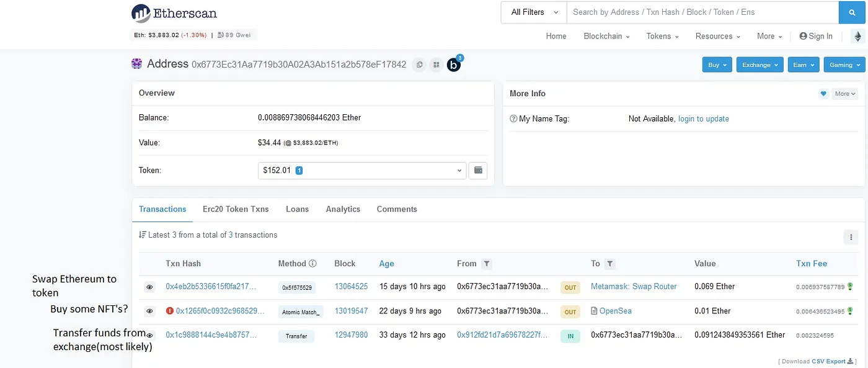Copy the address using the copy icon
Screen dimensions: 868x368
tap(419, 65)
